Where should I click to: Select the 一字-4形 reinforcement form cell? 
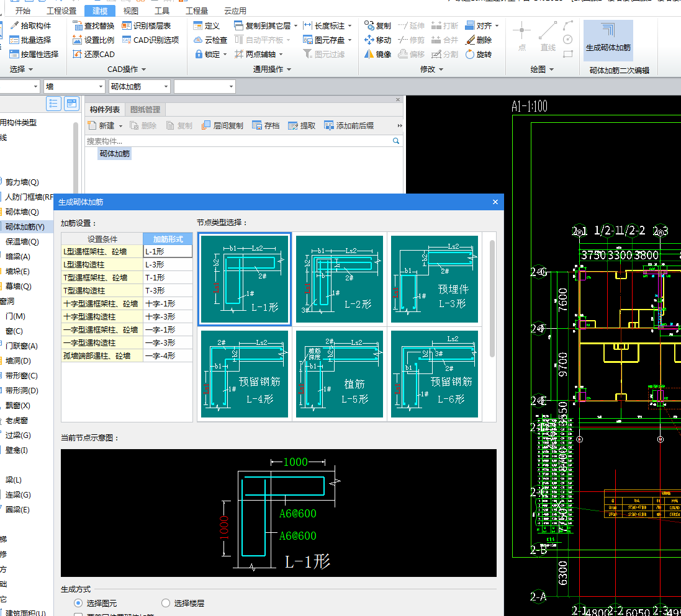pos(168,355)
